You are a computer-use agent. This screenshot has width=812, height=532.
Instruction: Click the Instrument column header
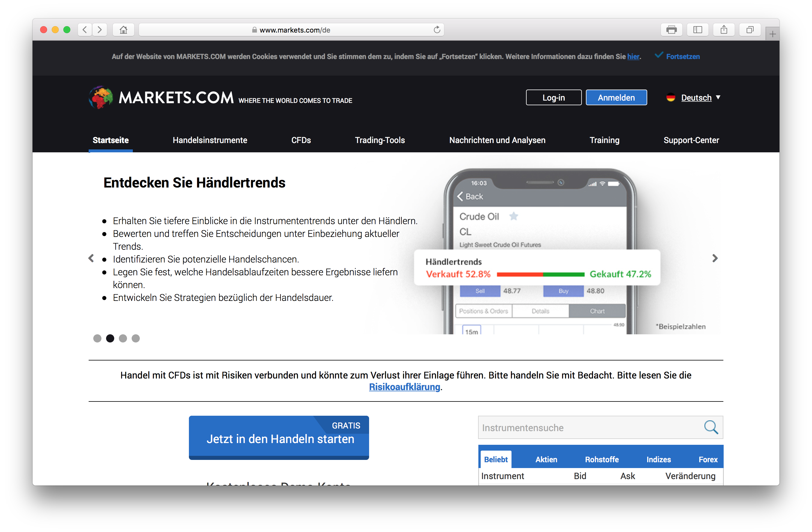(x=502, y=476)
